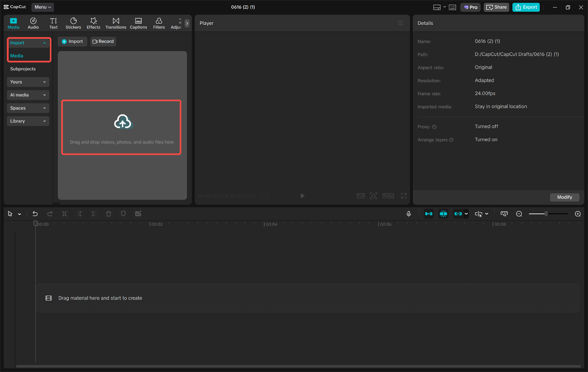Viewport: 588px width, 372px height.
Task: Click the timeline horizontal scrollbar
Action: coord(298,366)
